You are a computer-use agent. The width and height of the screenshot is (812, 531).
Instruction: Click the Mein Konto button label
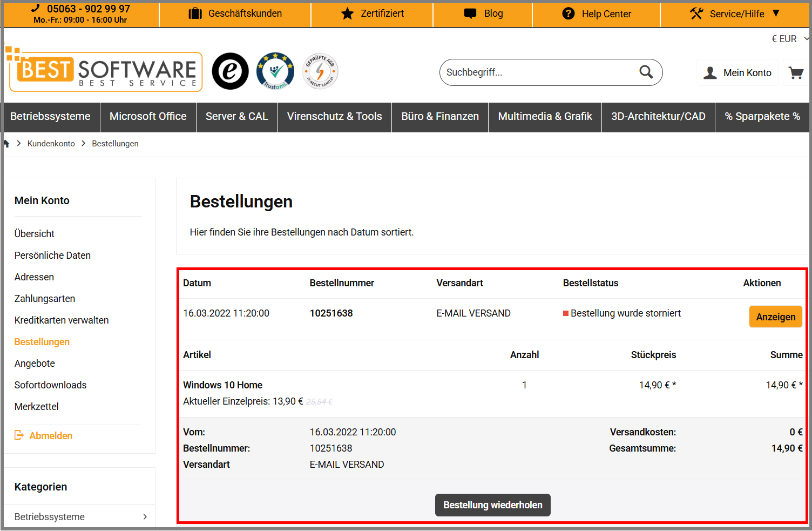pyautogui.click(x=747, y=73)
